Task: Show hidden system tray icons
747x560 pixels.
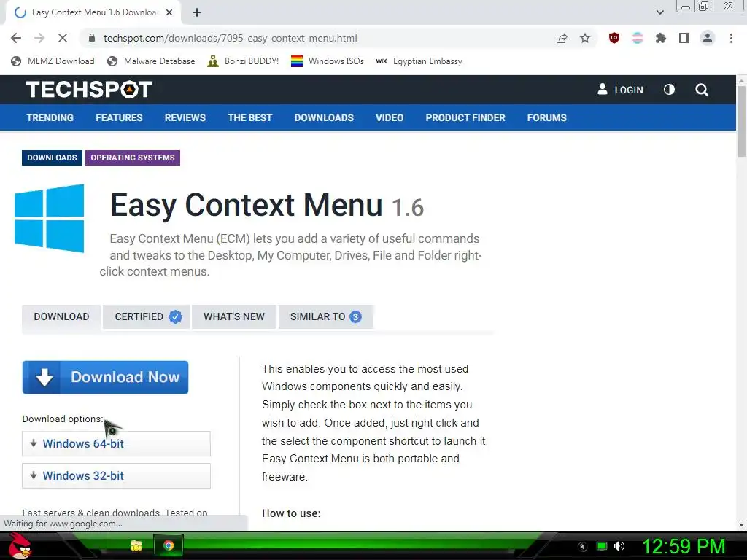Action: pyautogui.click(x=583, y=547)
